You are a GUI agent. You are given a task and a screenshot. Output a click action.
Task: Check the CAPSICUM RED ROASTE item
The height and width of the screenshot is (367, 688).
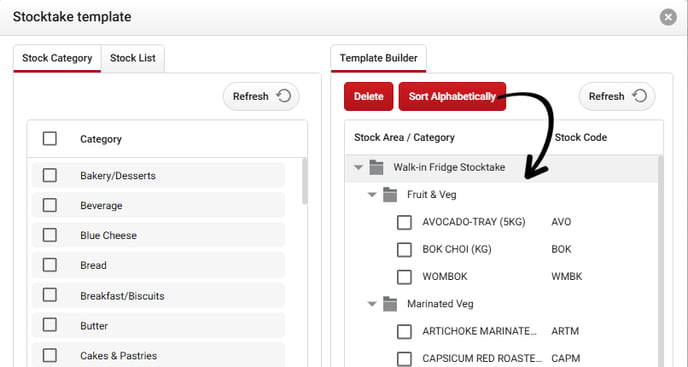(x=404, y=359)
